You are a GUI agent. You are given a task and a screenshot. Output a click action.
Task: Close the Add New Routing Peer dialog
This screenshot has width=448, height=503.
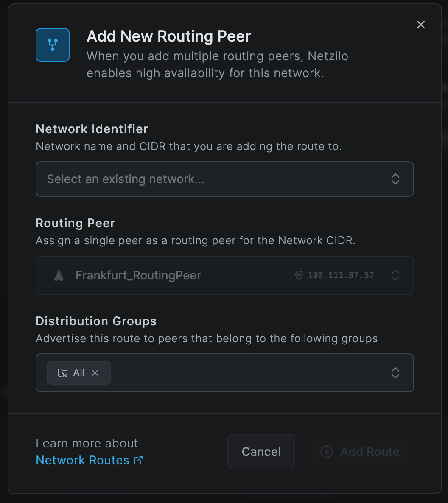[x=421, y=25]
